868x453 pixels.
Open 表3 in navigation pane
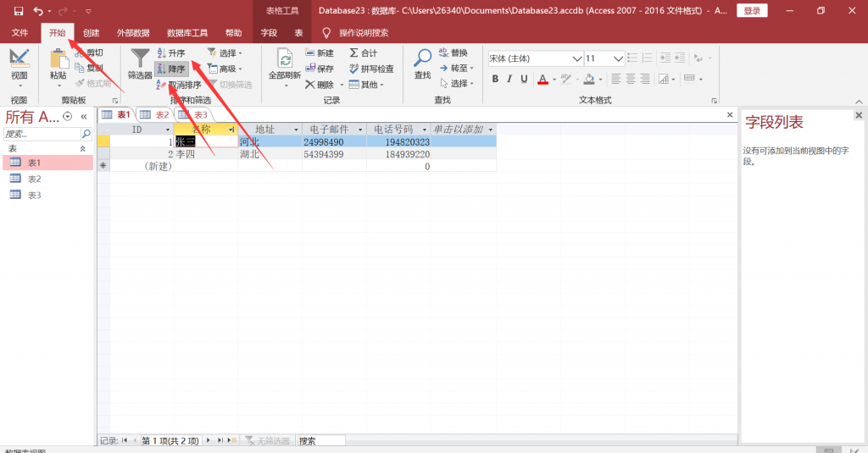click(x=47, y=195)
